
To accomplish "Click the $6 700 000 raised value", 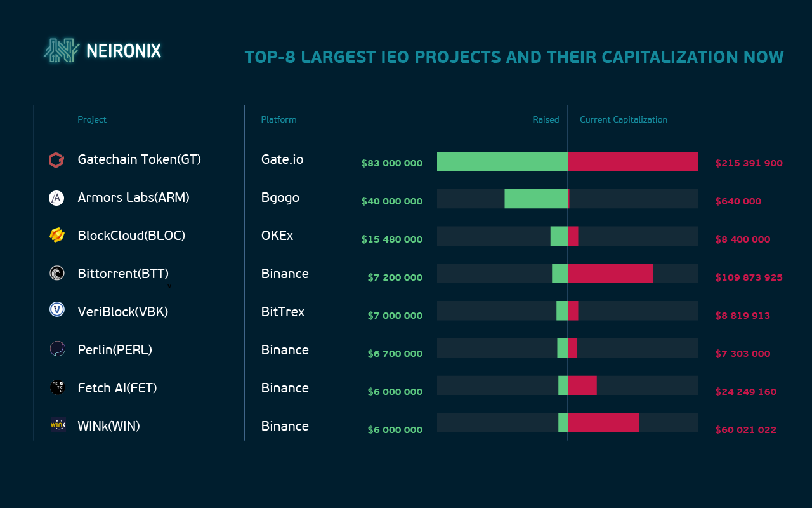I will point(395,354).
